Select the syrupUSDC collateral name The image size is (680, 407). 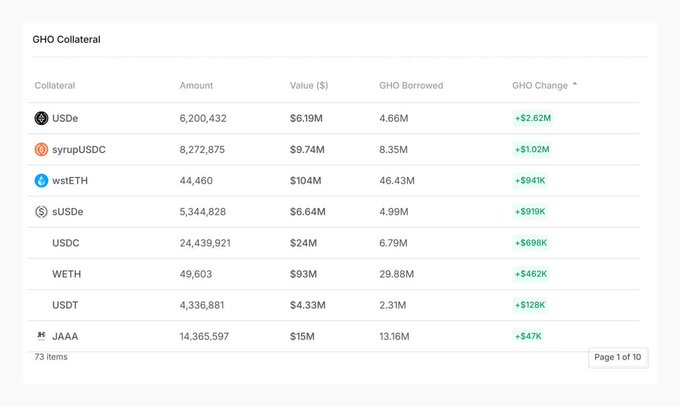click(x=79, y=150)
